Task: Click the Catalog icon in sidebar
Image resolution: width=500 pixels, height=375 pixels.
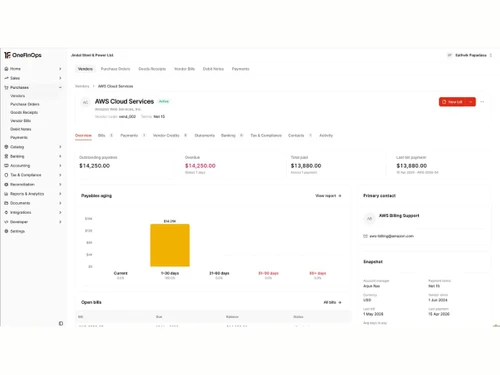Action: click(x=6, y=147)
